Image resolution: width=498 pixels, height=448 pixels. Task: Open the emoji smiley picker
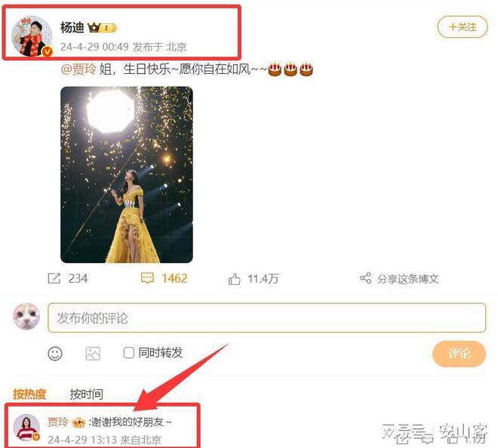coord(55,353)
